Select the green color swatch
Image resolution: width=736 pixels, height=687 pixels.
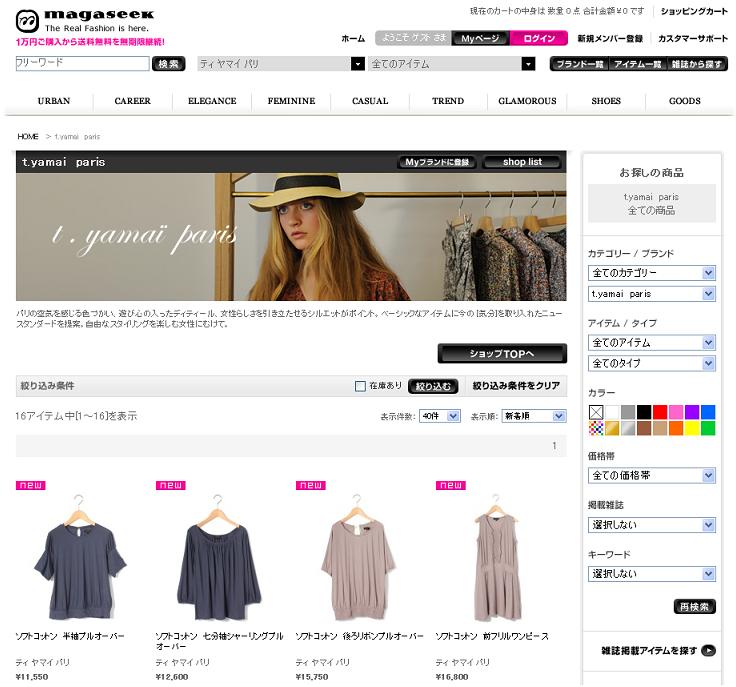click(708, 428)
